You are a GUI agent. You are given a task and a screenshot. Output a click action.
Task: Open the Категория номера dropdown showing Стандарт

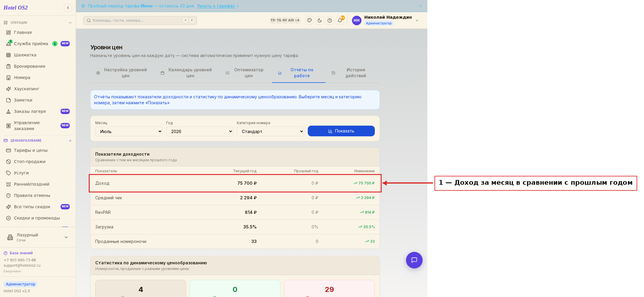tap(270, 132)
